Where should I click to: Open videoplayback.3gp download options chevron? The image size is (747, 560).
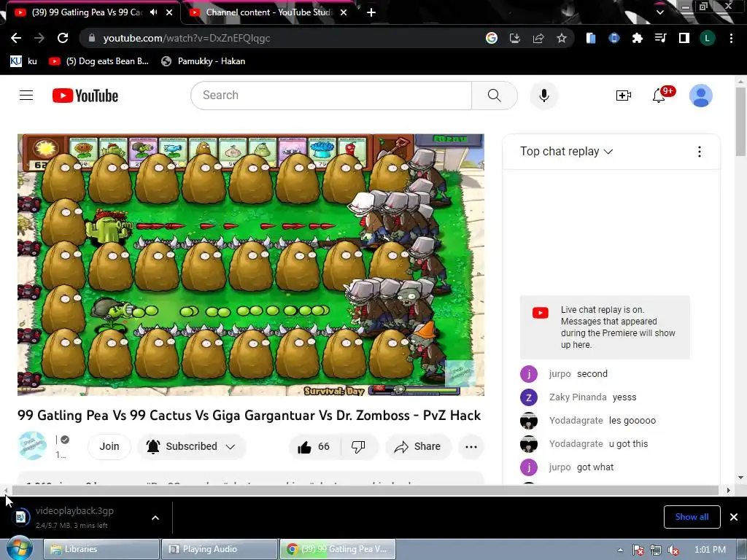[x=155, y=518]
